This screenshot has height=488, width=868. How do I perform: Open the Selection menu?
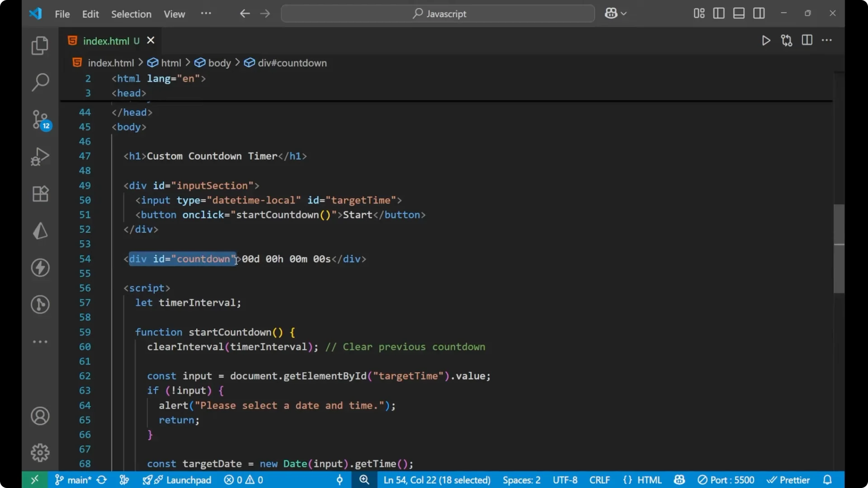[131, 14]
